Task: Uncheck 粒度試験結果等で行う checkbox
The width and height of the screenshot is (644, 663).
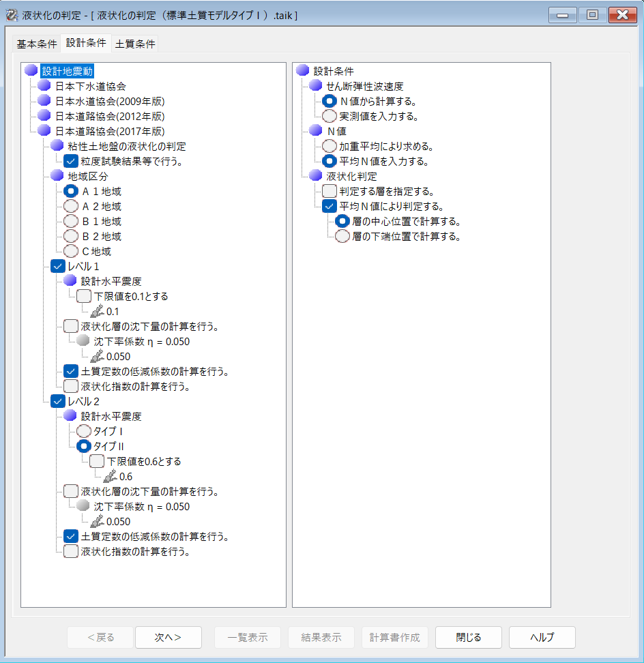Action: [x=70, y=161]
